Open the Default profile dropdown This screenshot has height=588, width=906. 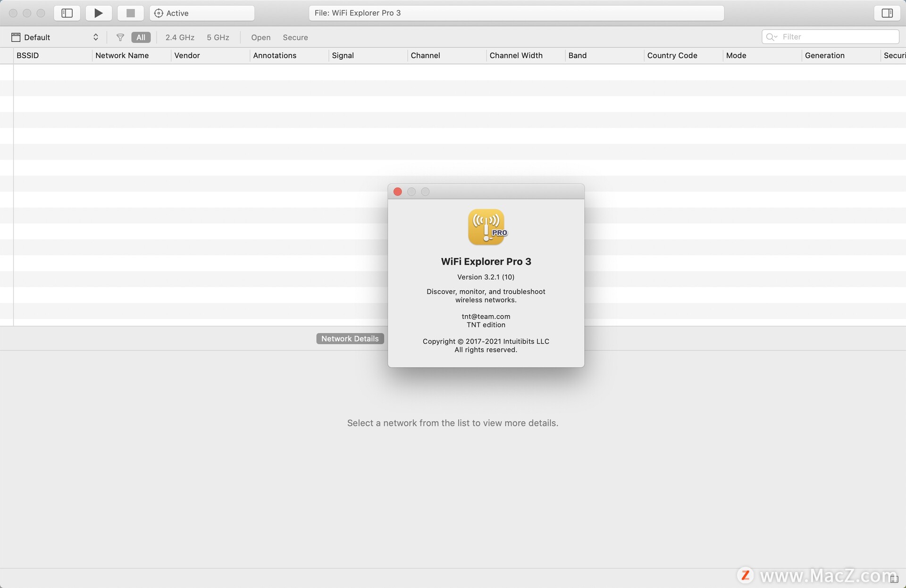point(56,37)
